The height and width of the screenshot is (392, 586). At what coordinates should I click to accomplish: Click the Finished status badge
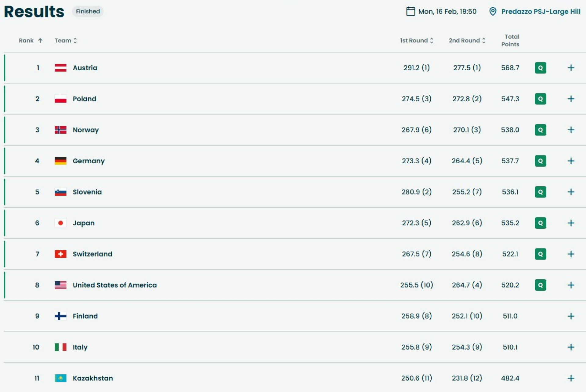click(88, 12)
